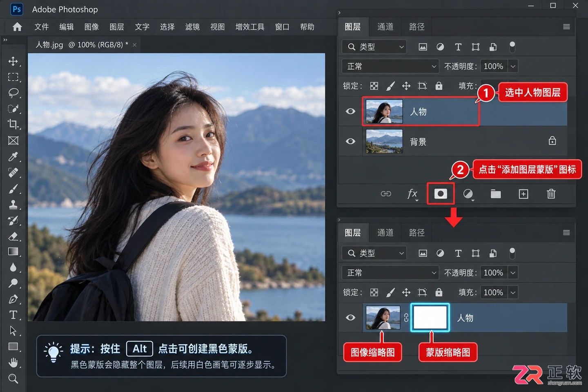This screenshot has width=588, height=392.
Task: Toggle 人物 layer visibility in lower panel
Action: pos(350,317)
